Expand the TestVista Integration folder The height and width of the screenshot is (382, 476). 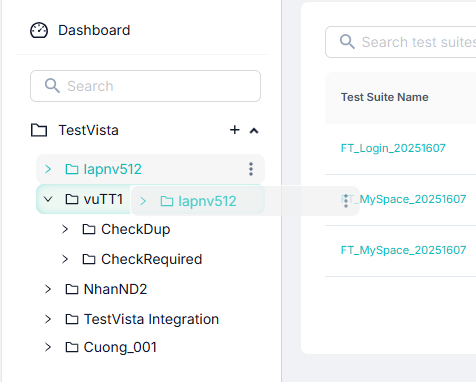48,319
